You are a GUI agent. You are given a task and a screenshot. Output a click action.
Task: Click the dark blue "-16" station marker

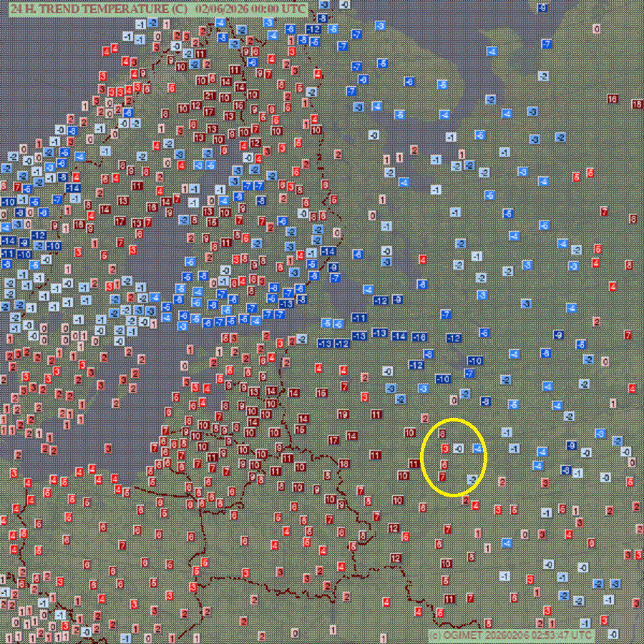419,337
